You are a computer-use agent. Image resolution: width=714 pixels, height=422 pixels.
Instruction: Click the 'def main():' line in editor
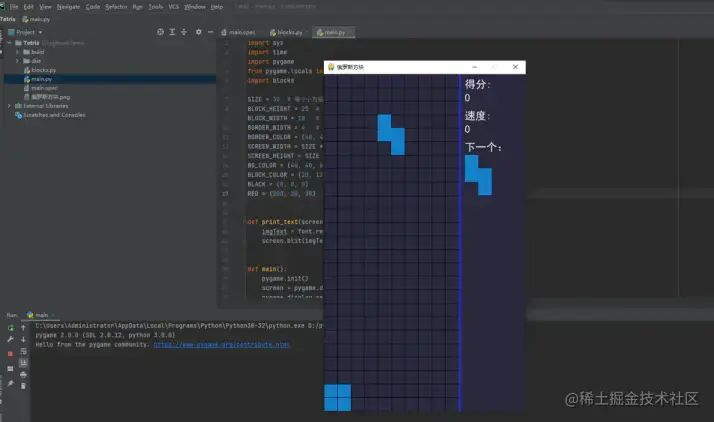267,269
